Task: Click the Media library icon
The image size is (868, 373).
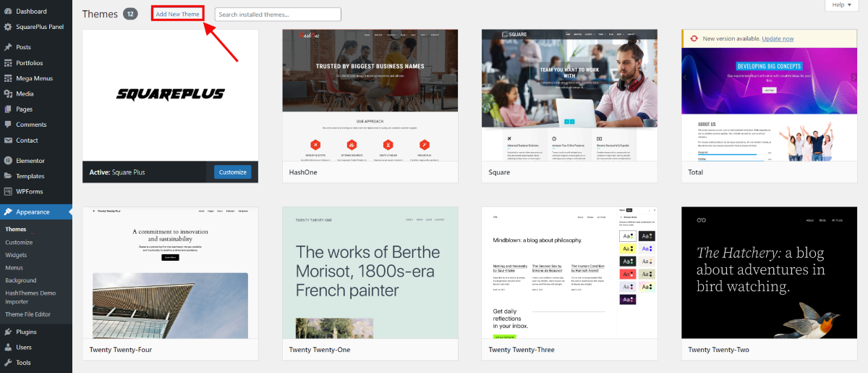Action: (x=7, y=93)
